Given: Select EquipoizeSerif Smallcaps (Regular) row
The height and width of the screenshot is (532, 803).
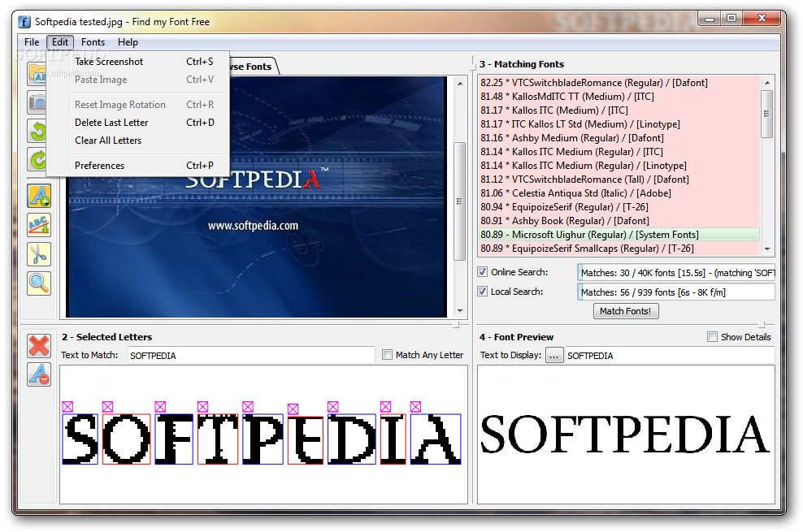Looking at the screenshot, I should pos(619,248).
